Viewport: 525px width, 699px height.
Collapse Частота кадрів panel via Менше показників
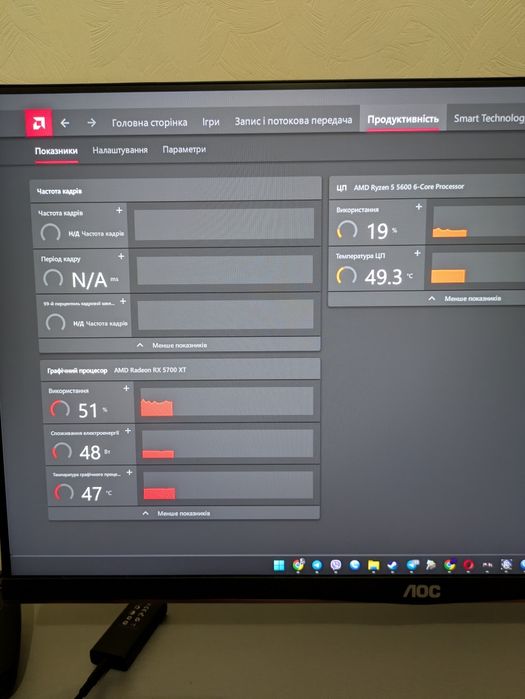click(180, 345)
